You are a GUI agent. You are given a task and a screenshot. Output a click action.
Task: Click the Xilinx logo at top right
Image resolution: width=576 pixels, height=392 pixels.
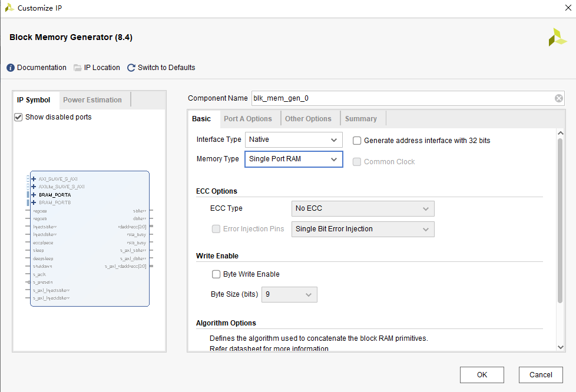point(558,38)
